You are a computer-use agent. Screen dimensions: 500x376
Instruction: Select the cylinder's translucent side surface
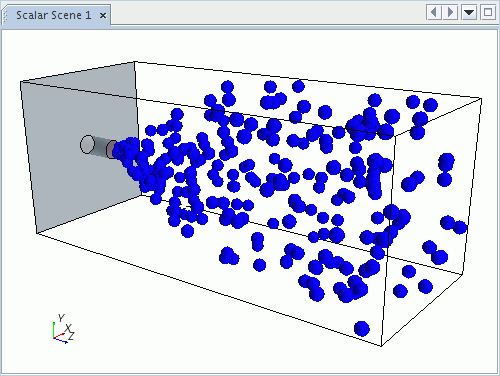tap(100, 147)
